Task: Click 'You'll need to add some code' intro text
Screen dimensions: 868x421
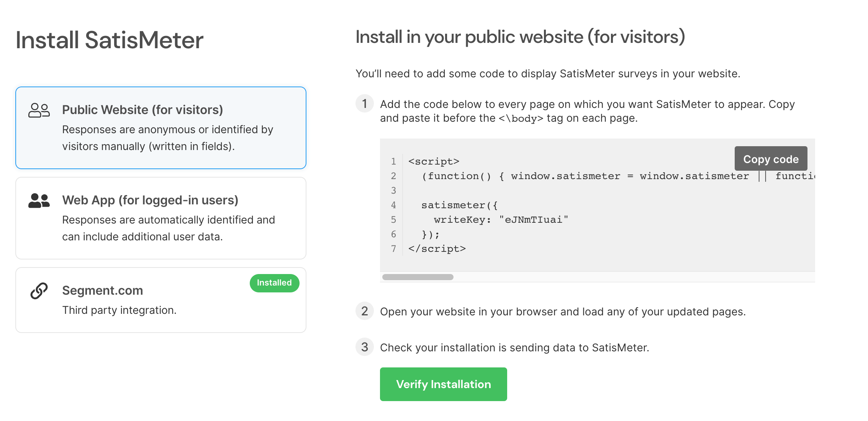Action: (x=548, y=73)
